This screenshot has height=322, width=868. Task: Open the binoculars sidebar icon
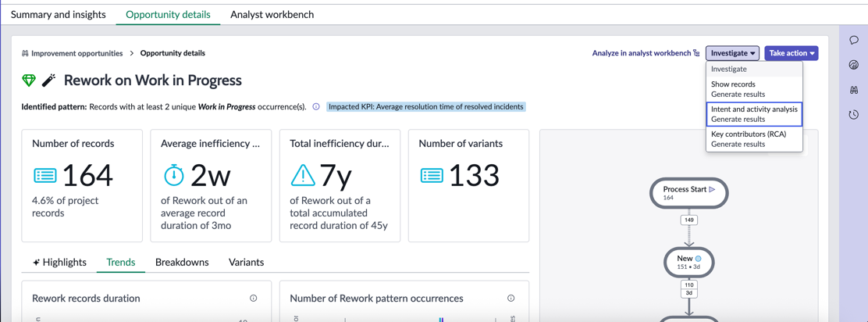(854, 90)
